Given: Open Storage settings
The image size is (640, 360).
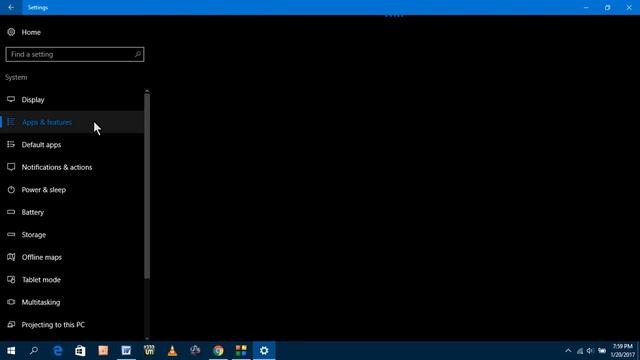Looking at the screenshot, I should point(72,234).
